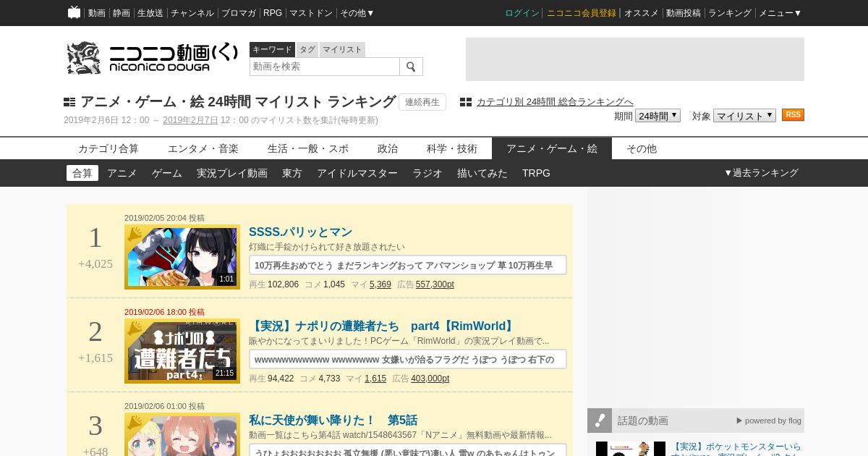Viewport: 868px width, 456px height.
Task: Open 静画 in top navigation
Action: [x=122, y=13]
